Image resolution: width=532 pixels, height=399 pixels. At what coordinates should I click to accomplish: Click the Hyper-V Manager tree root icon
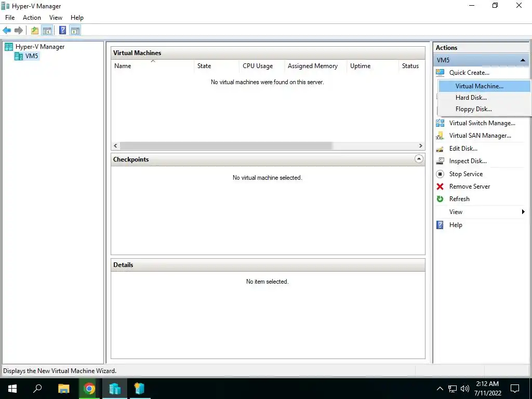(9, 47)
